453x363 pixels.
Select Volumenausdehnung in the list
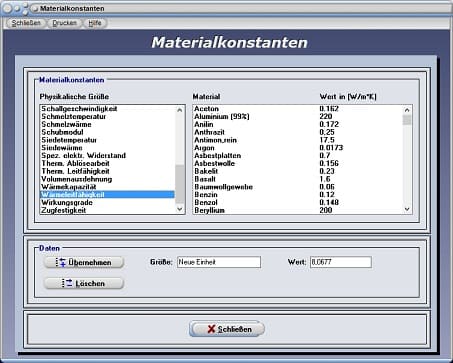click(107, 179)
